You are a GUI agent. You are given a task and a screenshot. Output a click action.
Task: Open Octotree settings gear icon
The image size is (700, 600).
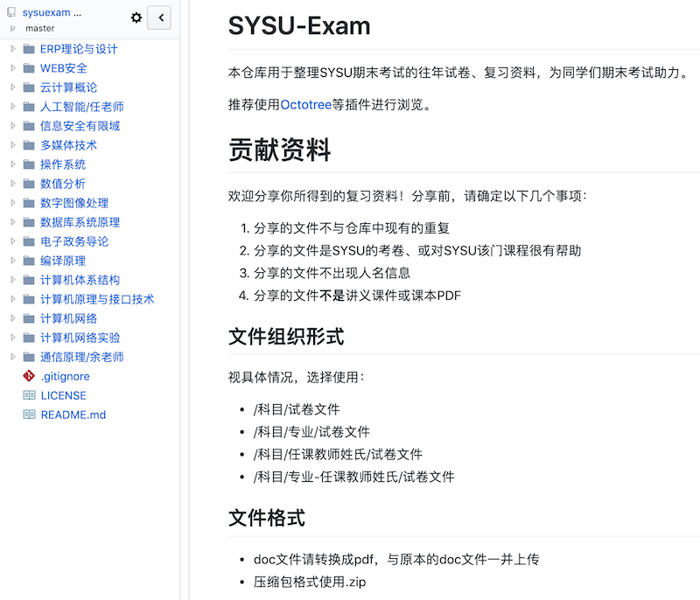pyautogui.click(x=136, y=17)
